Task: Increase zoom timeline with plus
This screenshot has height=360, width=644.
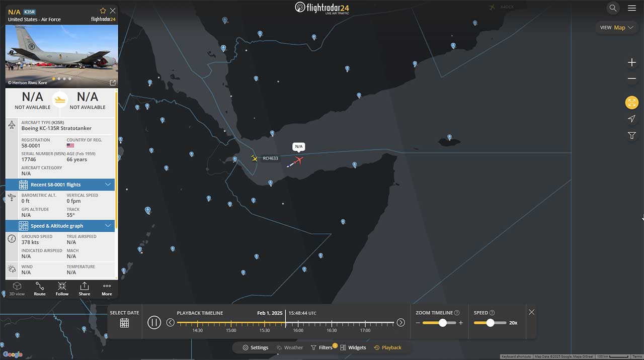Action: pos(461,323)
